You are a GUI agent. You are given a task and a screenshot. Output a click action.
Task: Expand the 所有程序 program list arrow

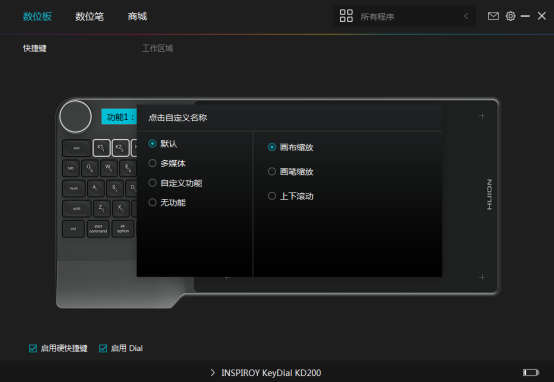tap(466, 16)
